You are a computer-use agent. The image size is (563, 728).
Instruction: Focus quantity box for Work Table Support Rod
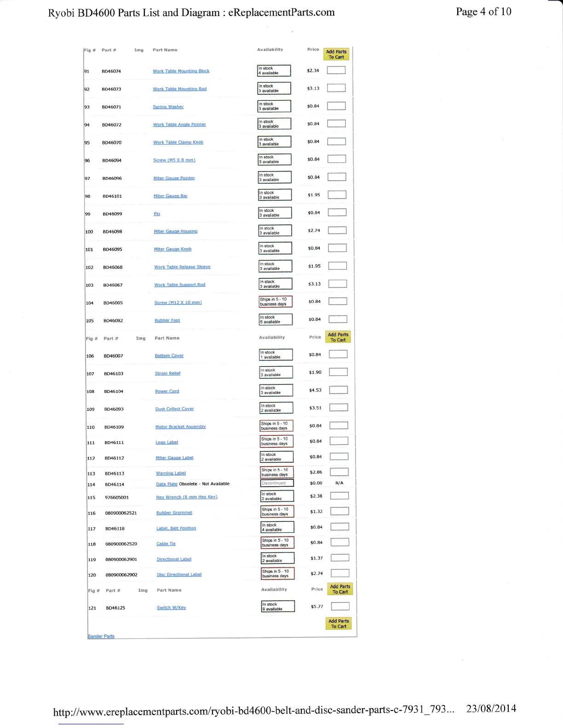338,284
